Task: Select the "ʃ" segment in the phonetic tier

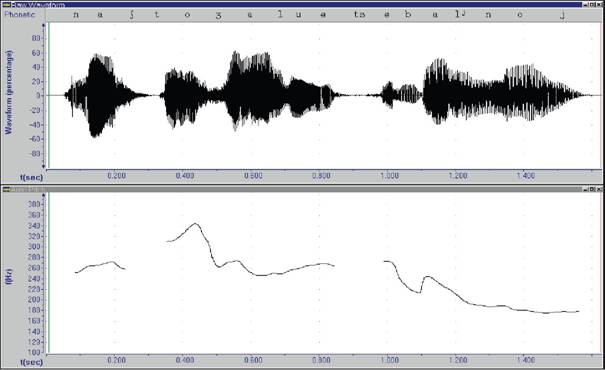Action: click(x=132, y=15)
